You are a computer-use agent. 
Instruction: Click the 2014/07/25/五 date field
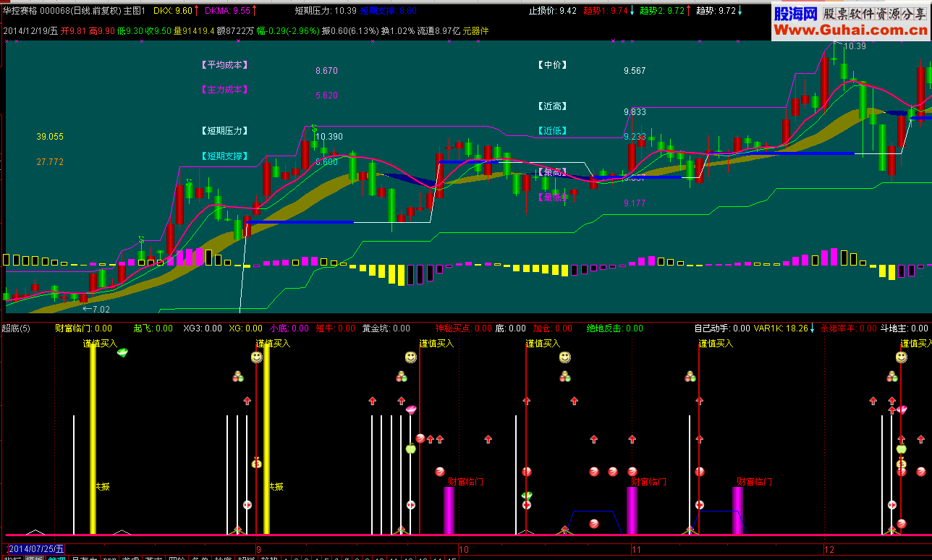pyautogui.click(x=35, y=549)
